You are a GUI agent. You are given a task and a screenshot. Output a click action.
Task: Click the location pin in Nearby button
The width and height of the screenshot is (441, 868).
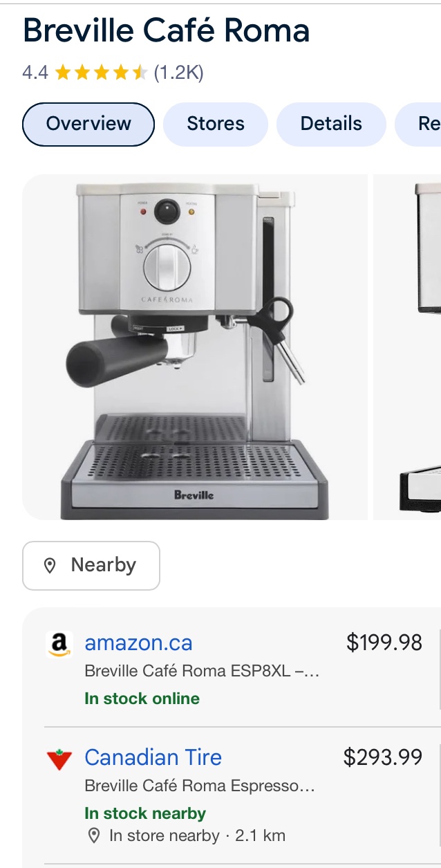[x=50, y=566]
